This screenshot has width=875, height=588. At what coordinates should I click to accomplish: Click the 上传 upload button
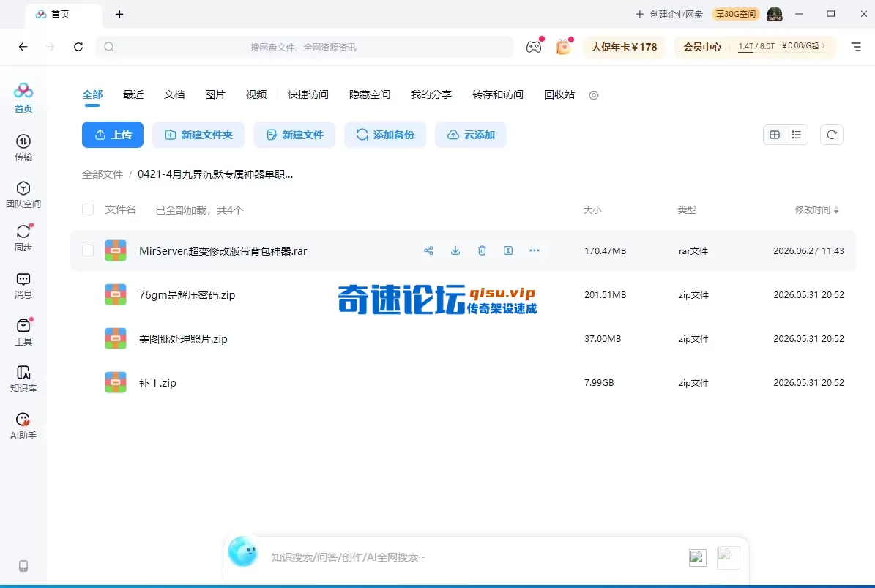coord(113,135)
